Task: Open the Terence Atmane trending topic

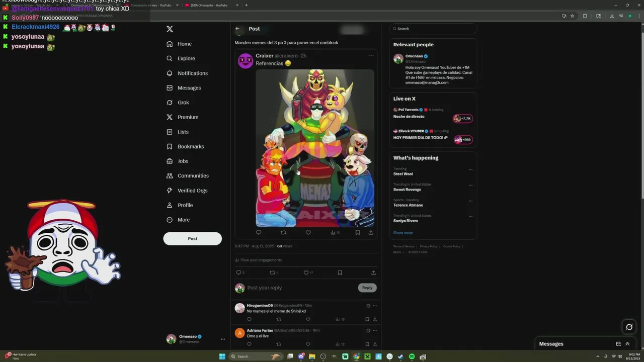Action: point(408,205)
